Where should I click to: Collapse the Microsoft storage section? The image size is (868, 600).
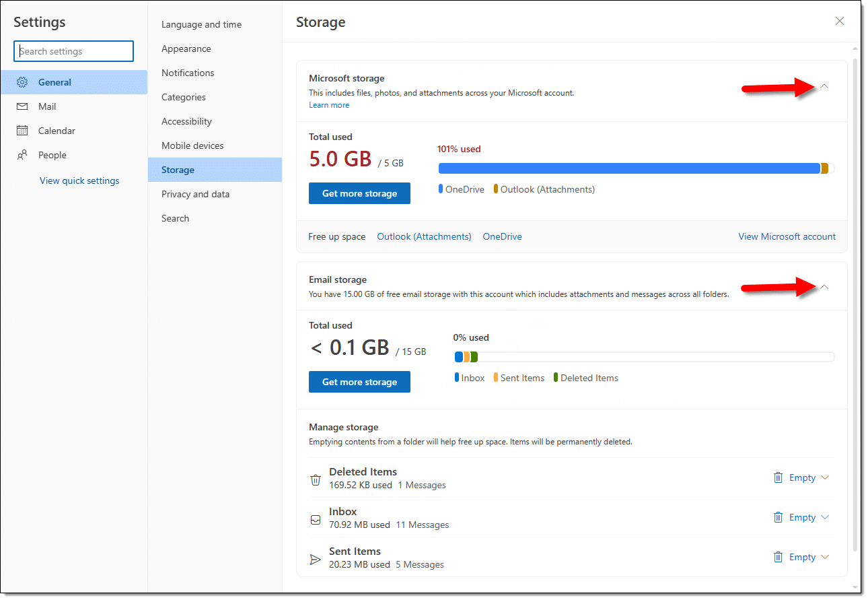click(x=824, y=87)
